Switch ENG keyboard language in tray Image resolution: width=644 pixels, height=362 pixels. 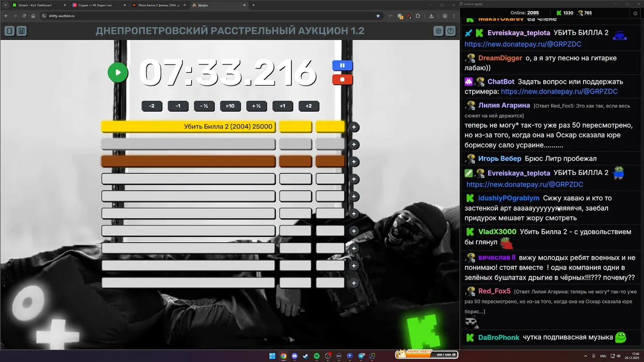(x=603, y=356)
